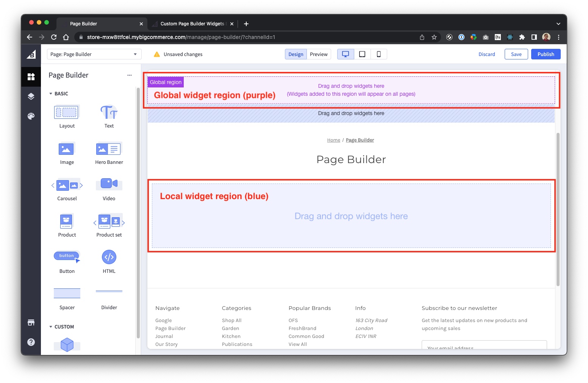Select the HTML widget icon
The width and height of the screenshot is (588, 383).
point(109,257)
